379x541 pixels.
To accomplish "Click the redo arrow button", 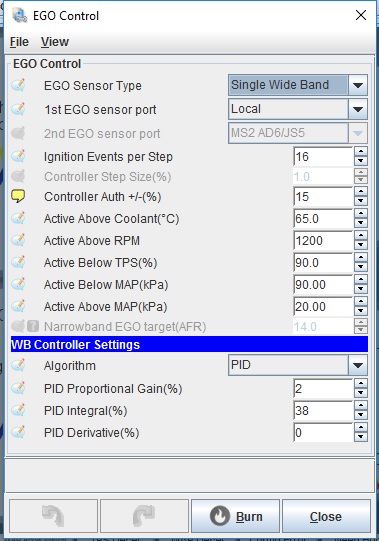I will [x=144, y=516].
